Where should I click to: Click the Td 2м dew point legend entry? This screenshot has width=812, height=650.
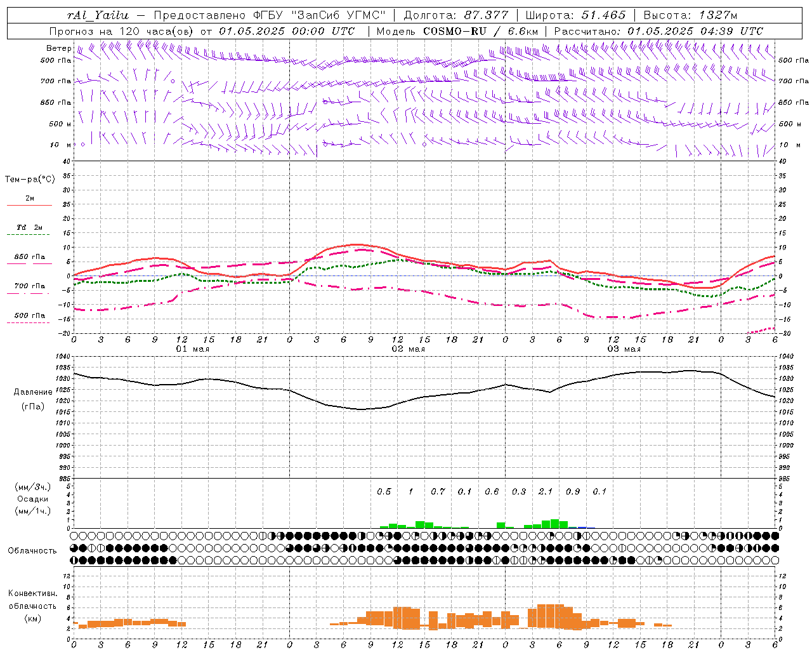[x=30, y=227]
